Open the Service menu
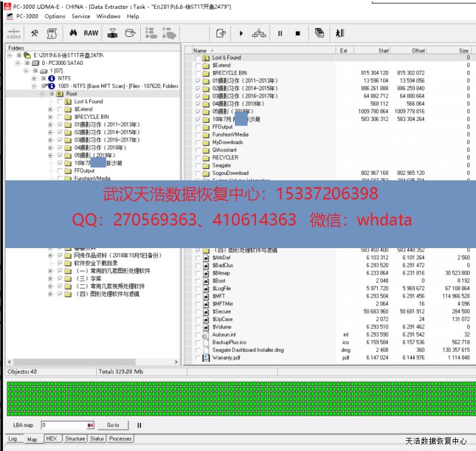The image size is (476, 451). point(81,16)
